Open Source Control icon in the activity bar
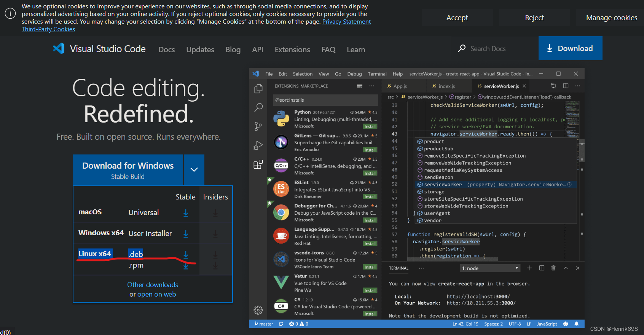 pos(258,126)
